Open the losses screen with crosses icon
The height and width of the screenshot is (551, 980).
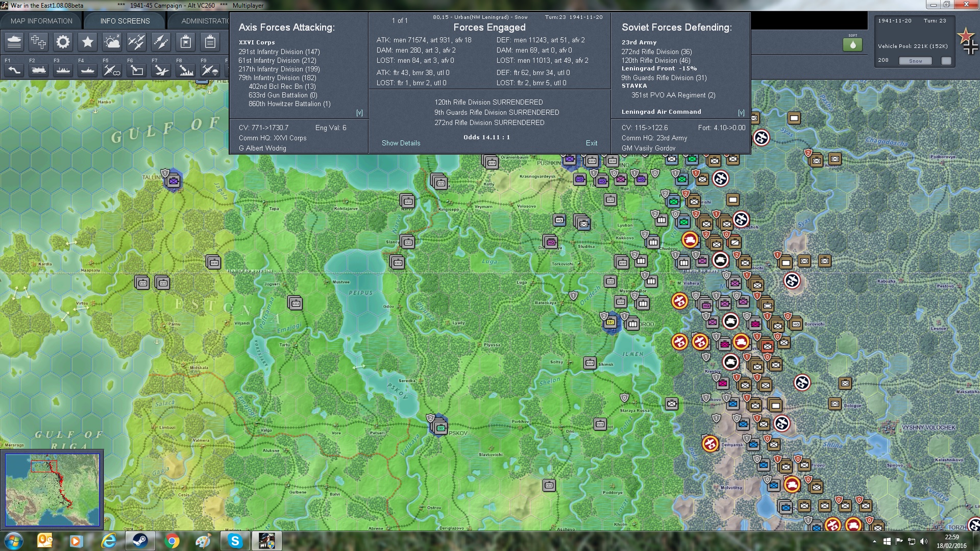(38, 42)
